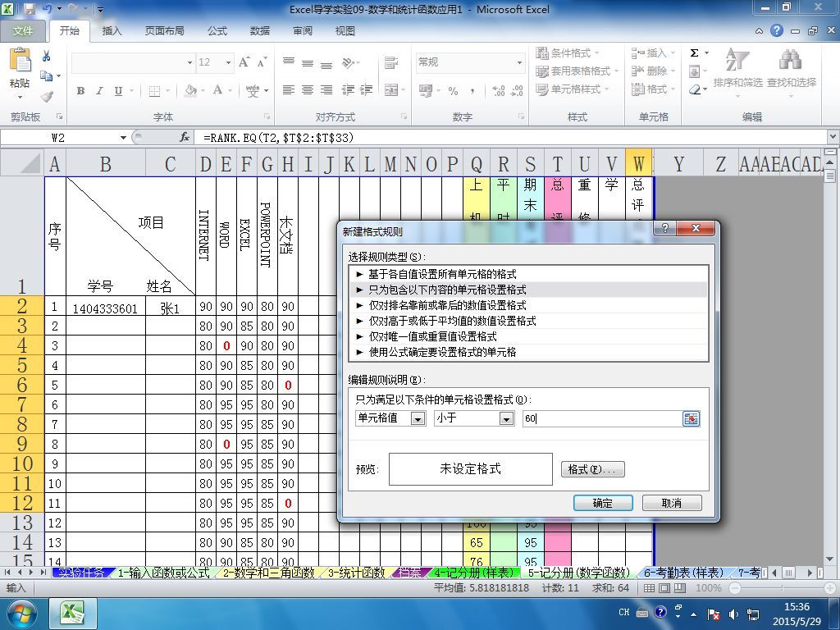This screenshot has height=630, width=840.
Task: Open 条件格式 conditional formatting dropdown
Action: point(568,53)
